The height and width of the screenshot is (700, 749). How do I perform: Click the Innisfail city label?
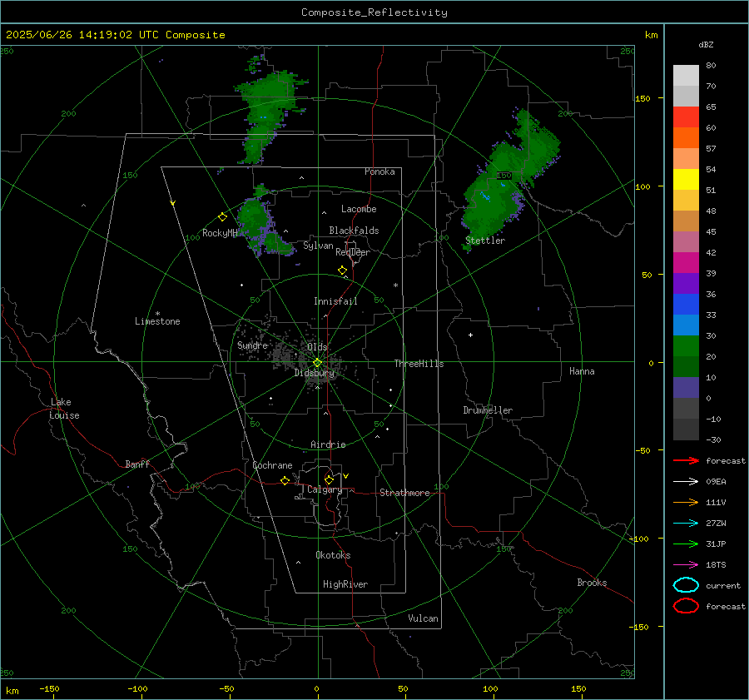pos(335,301)
